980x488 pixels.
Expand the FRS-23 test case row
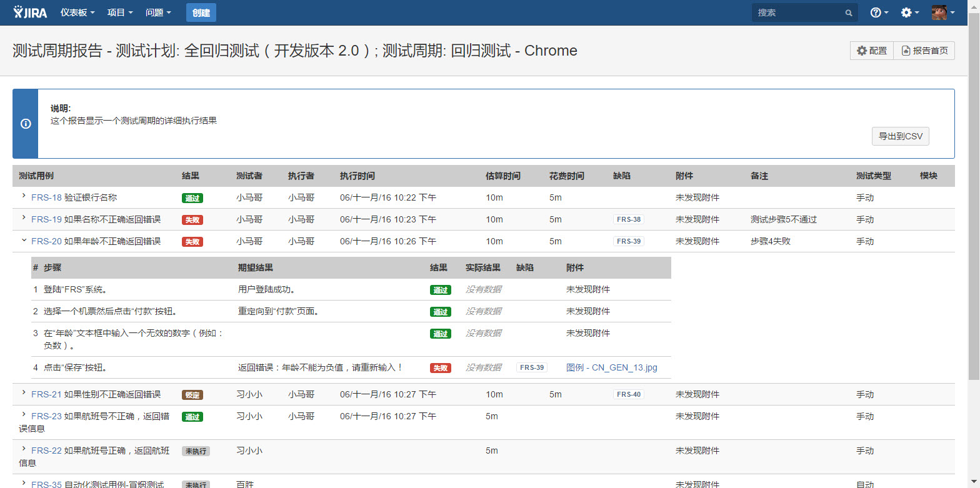click(24, 415)
